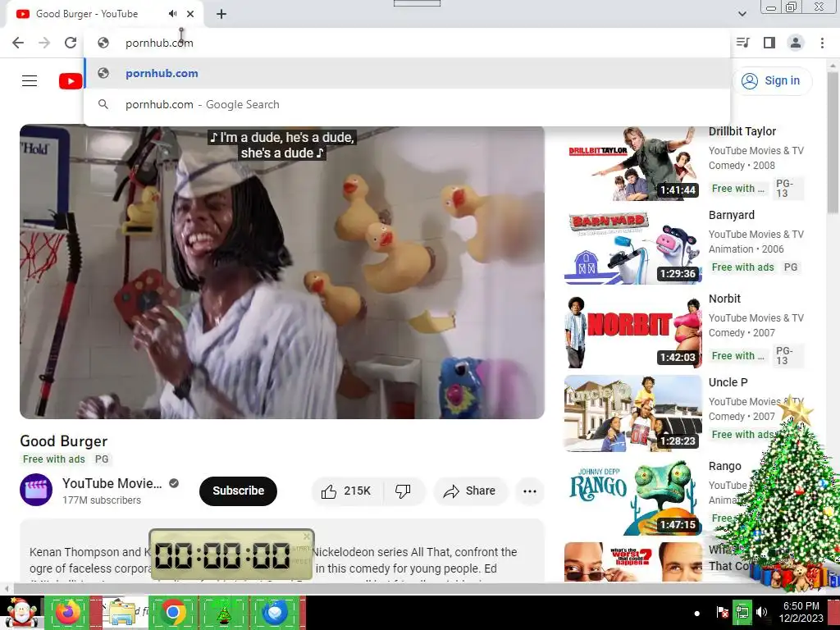Expand the video description text box

click(x=282, y=550)
